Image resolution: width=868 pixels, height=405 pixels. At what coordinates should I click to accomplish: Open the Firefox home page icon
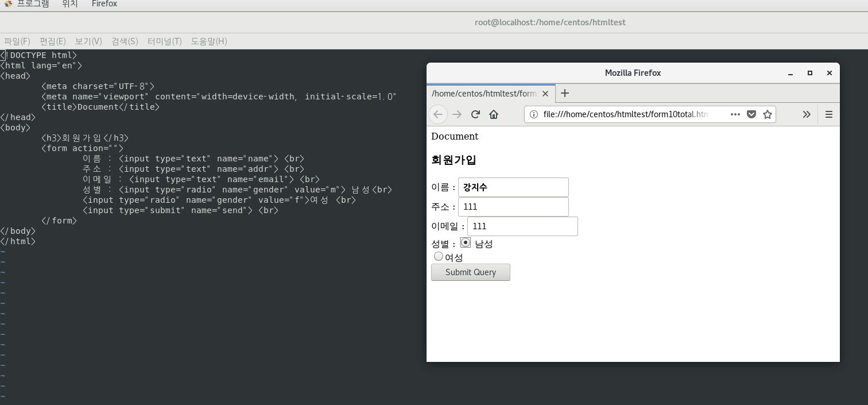click(x=494, y=114)
